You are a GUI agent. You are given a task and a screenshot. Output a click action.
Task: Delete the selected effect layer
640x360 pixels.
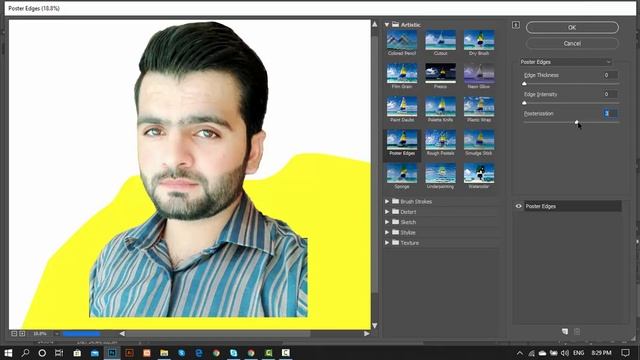tap(577, 332)
